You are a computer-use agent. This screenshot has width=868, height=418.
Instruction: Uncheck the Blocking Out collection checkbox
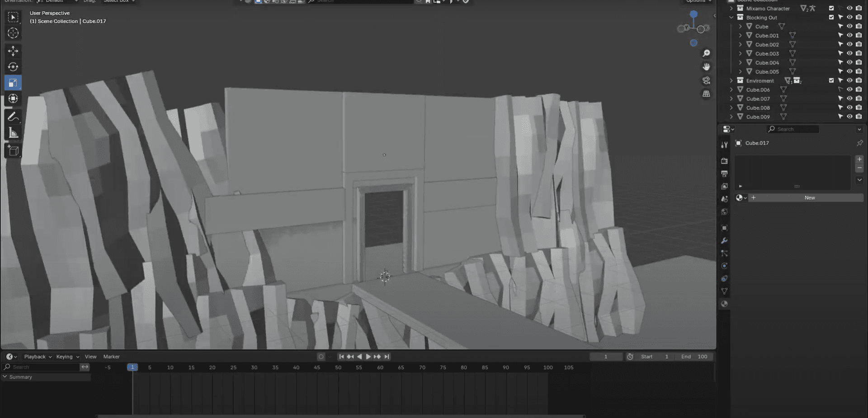[x=831, y=17]
